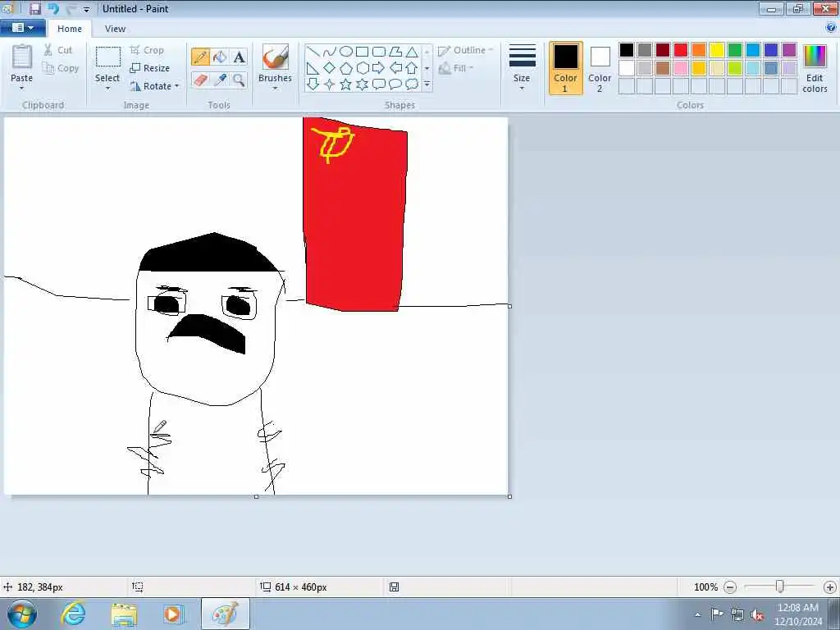Choose the Rectangle shape
This screenshot has height=630, width=840.
362,52
